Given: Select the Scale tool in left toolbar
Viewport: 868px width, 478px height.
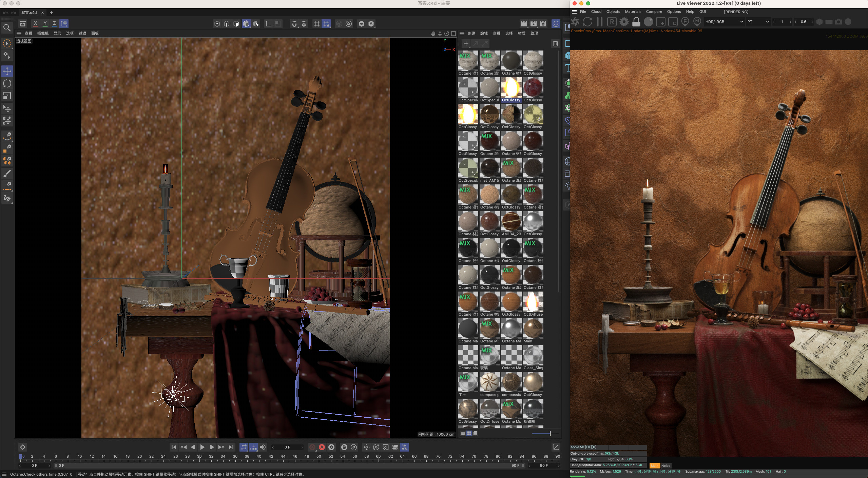Looking at the screenshot, I should pyautogui.click(x=7, y=96).
